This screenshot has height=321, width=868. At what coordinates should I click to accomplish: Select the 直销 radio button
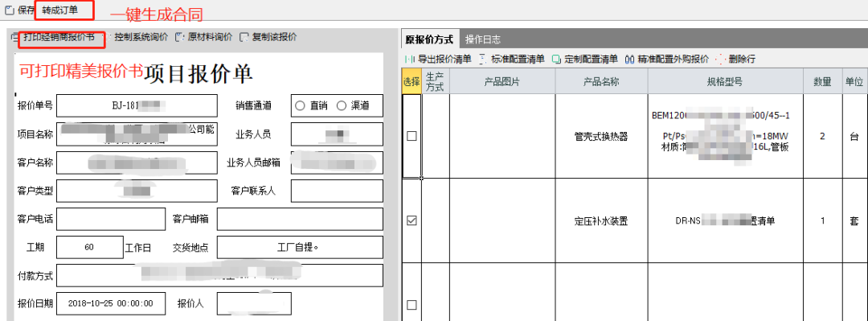pyautogui.click(x=300, y=106)
